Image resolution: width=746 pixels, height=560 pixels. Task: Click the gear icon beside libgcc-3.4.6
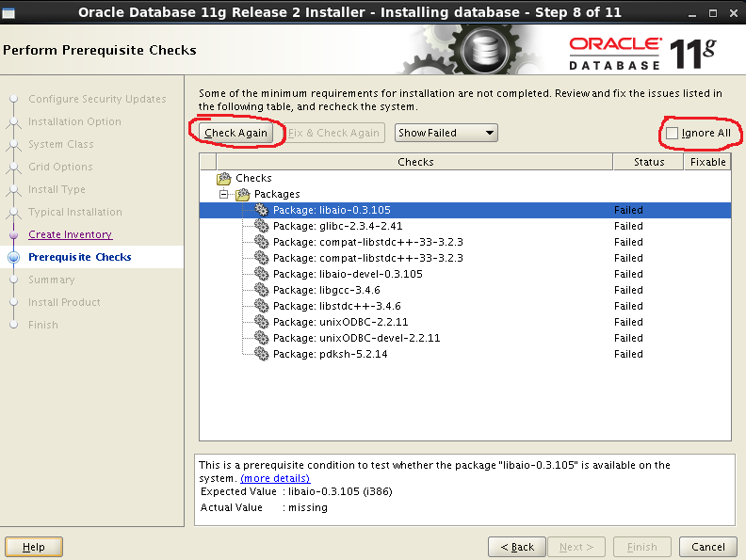(261, 290)
